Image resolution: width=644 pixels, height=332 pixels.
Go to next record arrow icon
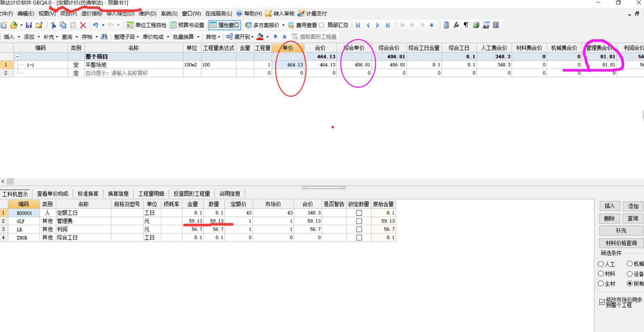pyautogui.click(x=377, y=25)
